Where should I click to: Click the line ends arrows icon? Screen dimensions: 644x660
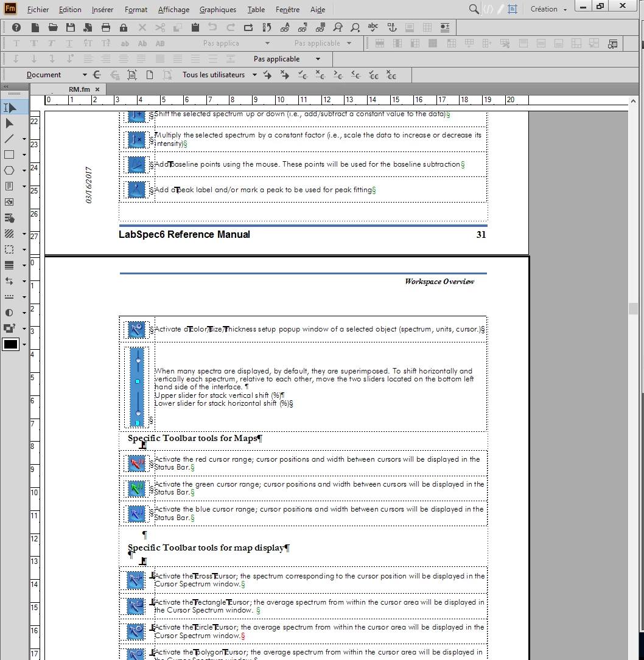point(9,281)
